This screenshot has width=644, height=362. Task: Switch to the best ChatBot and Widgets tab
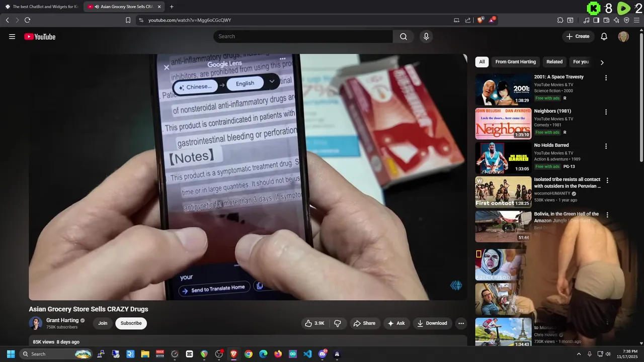pyautogui.click(x=42, y=7)
